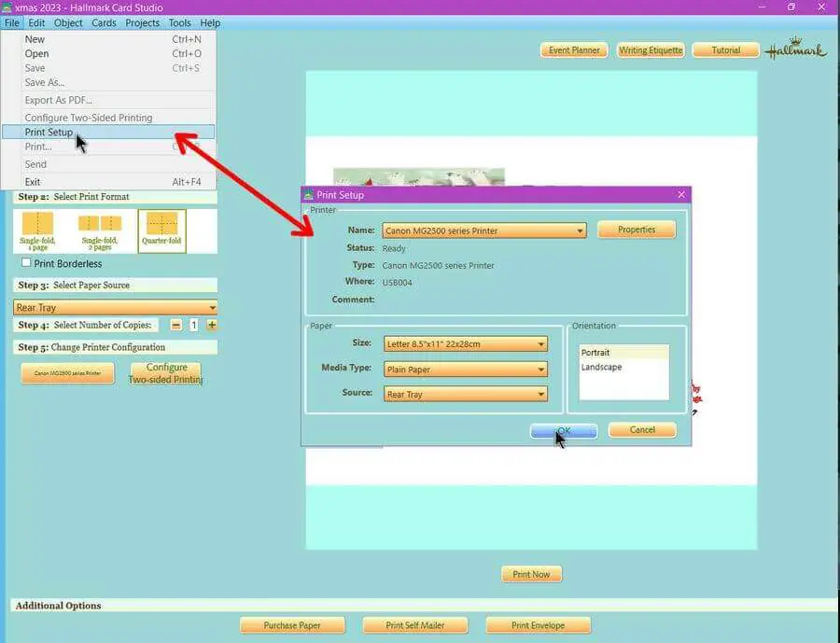Open Writing Etiquette

(x=651, y=49)
